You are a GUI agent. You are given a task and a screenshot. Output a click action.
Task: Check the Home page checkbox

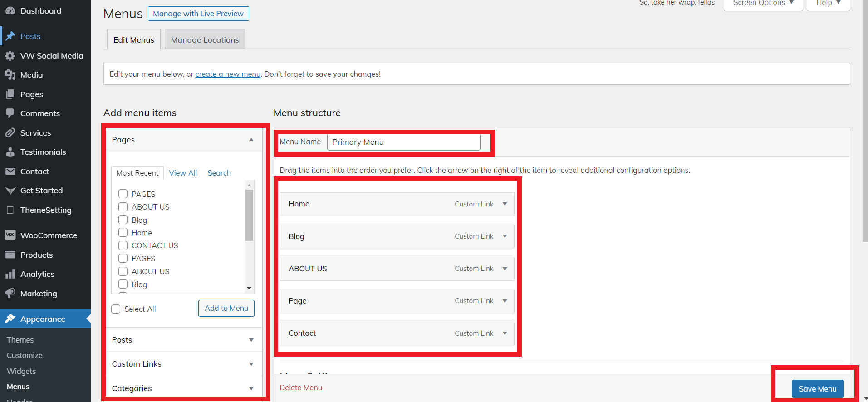(123, 233)
